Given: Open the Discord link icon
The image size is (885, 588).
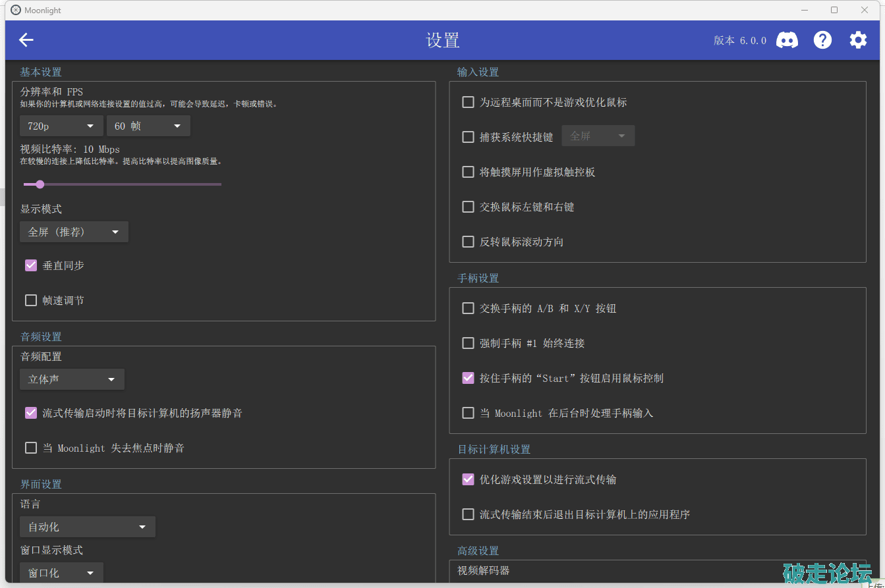Looking at the screenshot, I should pyautogui.click(x=787, y=40).
